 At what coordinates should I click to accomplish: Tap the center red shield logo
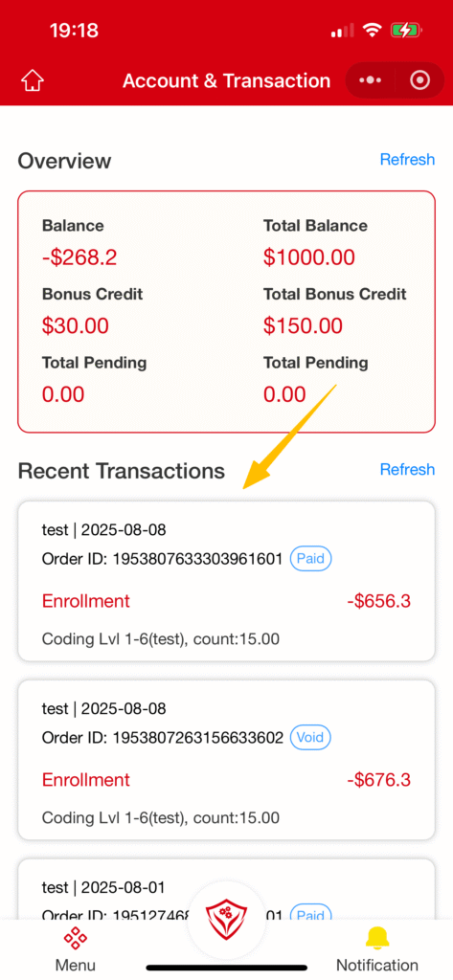coord(226,920)
